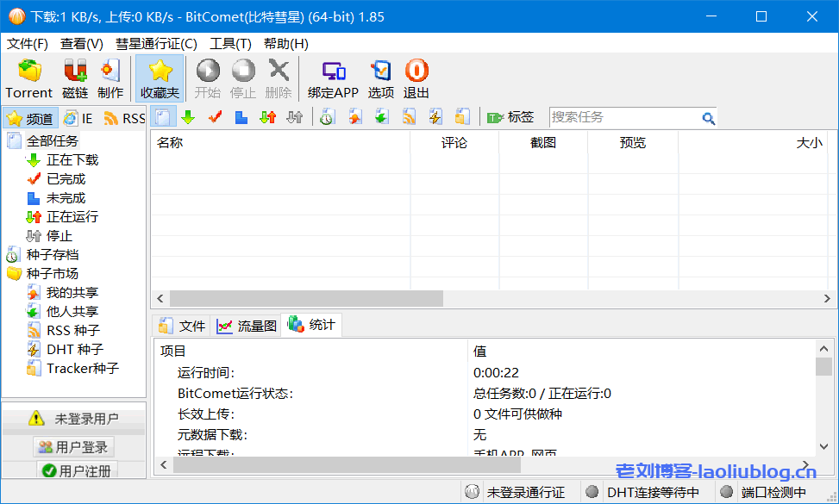
Task: Click the 用户登录 button
Action: point(73,447)
